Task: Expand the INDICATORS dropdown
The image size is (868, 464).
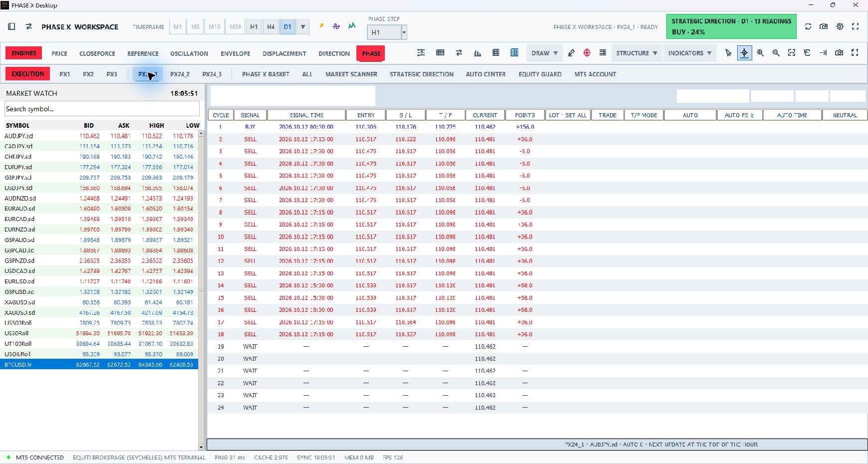Action: [x=690, y=53]
